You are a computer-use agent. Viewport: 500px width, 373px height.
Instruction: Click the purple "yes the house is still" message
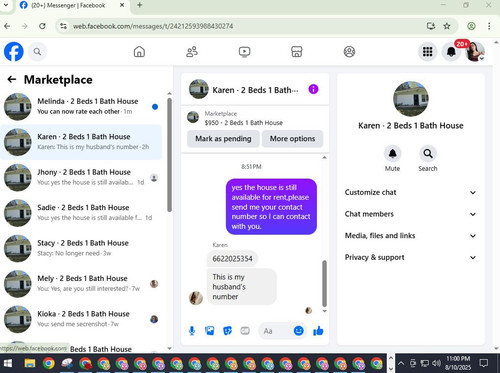(271, 207)
